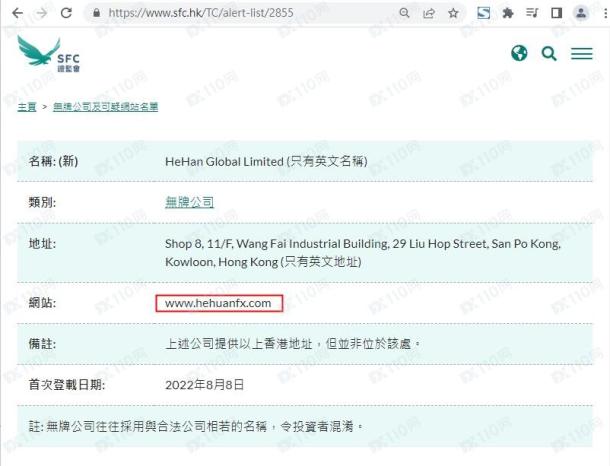Select HeHan Global Limited name text
Viewport: 610px width, 466px height.
coord(224,161)
